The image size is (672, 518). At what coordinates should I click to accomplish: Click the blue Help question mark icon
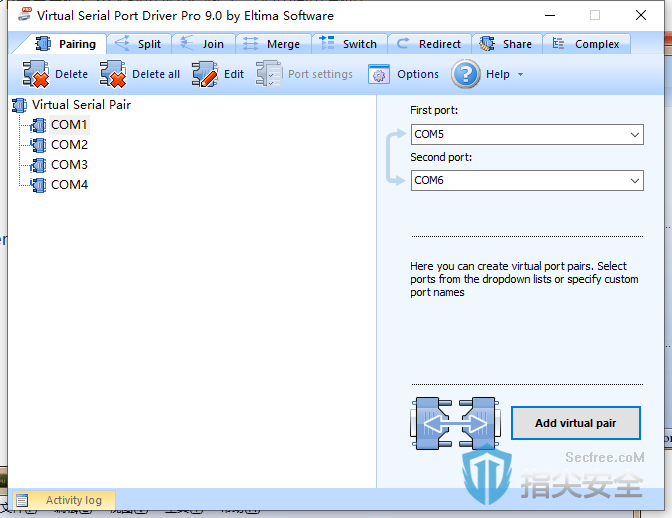(465, 74)
